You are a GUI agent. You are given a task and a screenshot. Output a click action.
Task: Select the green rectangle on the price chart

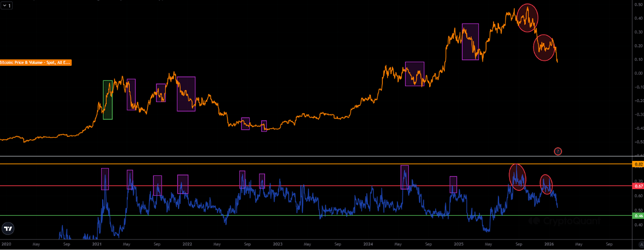pos(108,100)
